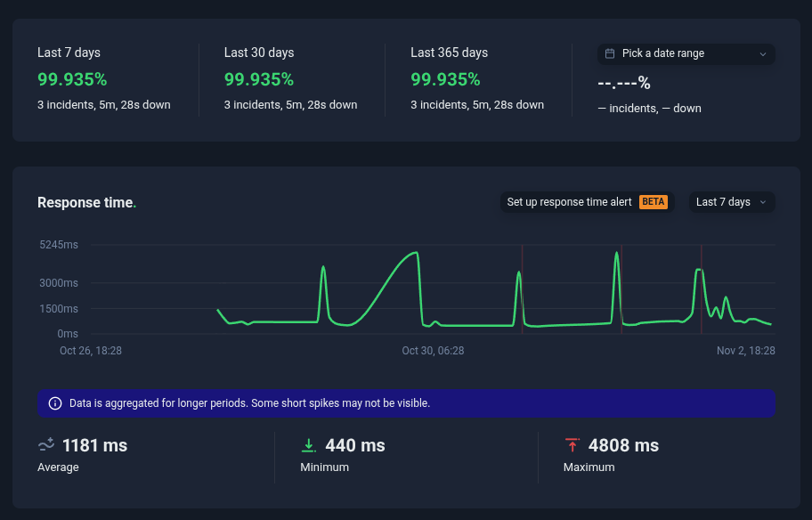Click the Average response time icon
Viewport: 812px width, 520px height.
coord(46,444)
